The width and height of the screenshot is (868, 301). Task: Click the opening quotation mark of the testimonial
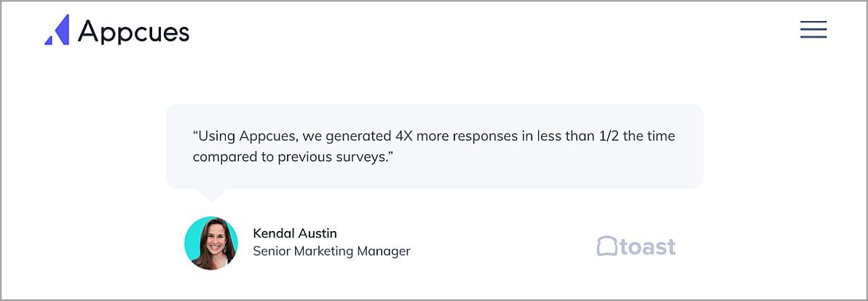point(195,133)
